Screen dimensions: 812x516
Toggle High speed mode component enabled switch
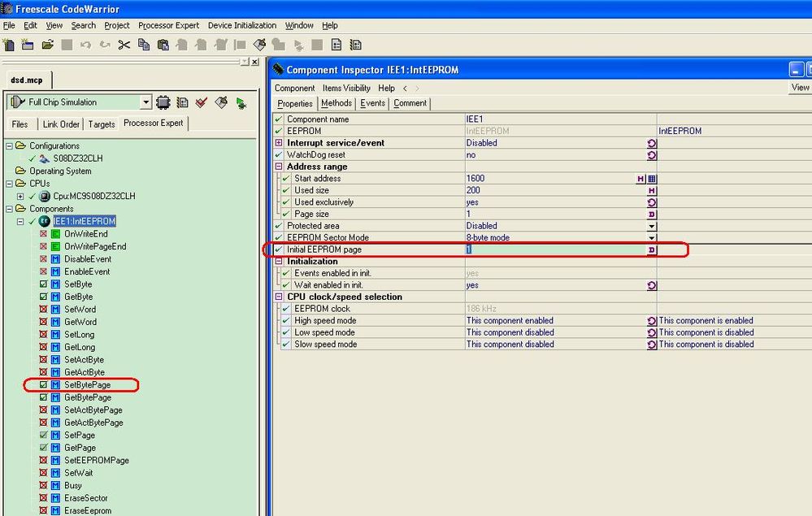[652, 321]
